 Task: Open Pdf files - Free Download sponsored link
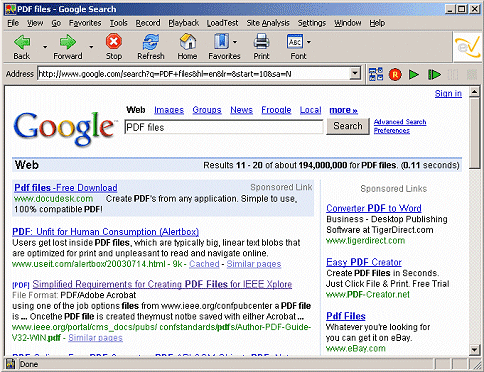(x=66, y=188)
